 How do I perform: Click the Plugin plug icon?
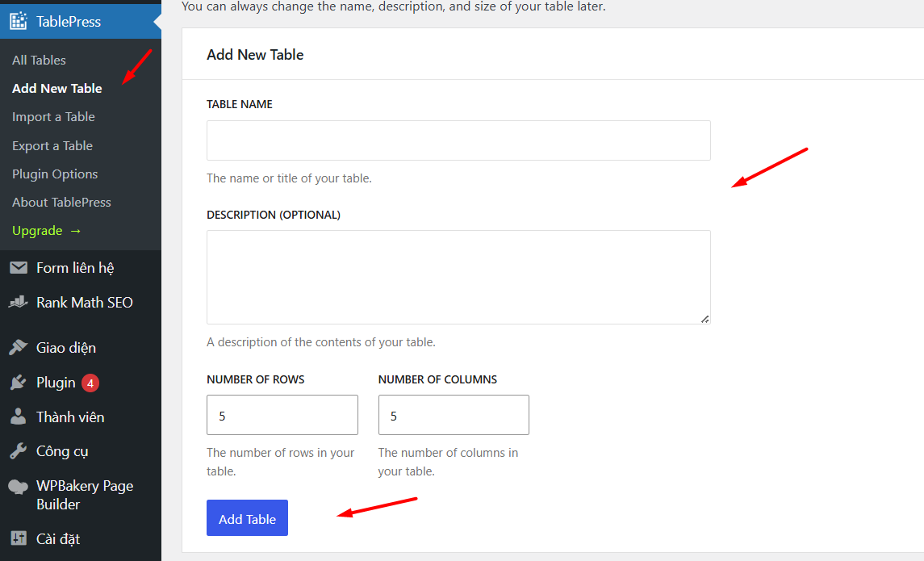click(x=19, y=383)
